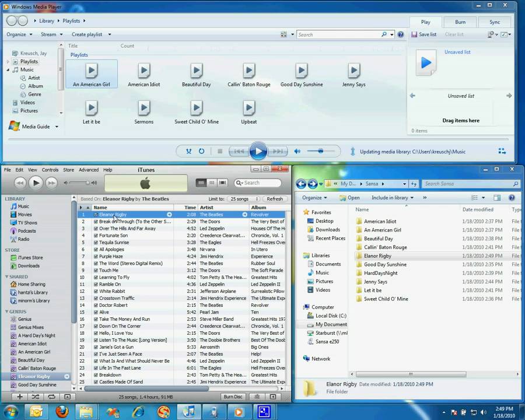Click the Unsaved list link
This screenshot has height=420, width=525.
coord(457,52)
